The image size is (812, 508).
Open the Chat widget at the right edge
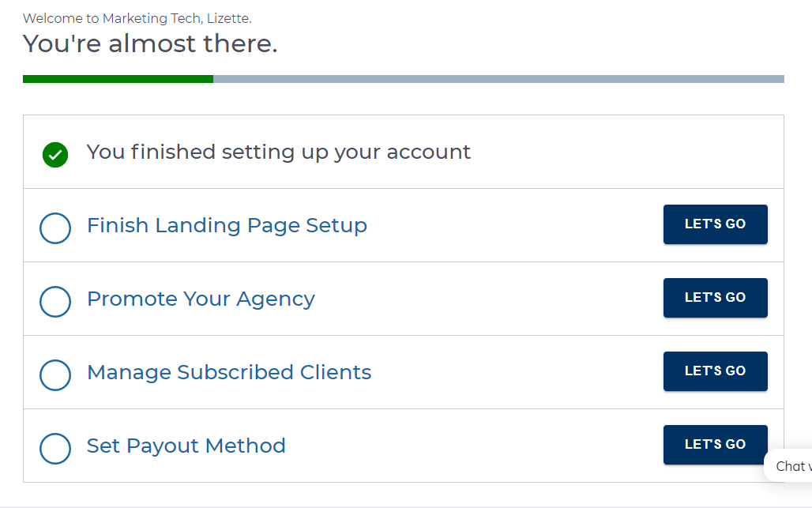click(788, 465)
